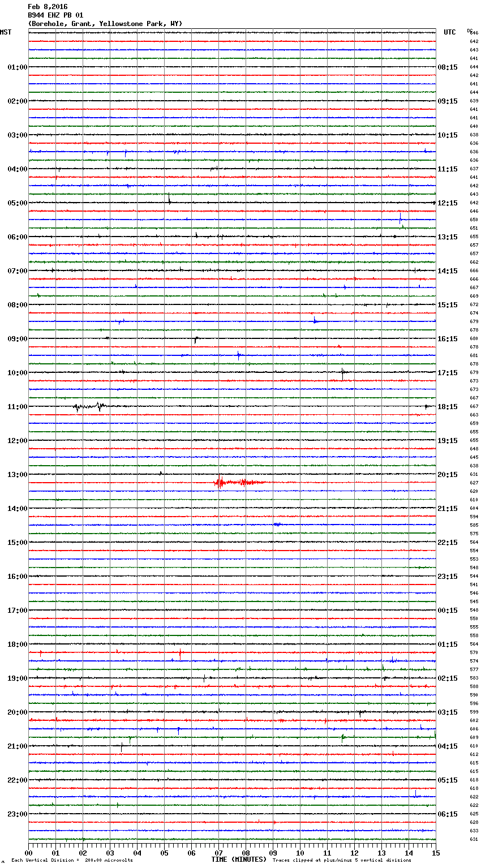The height and width of the screenshot is (868, 481).
Task: Click the UTC time label '20:15'
Action: pyautogui.click(x=448, y=475)
